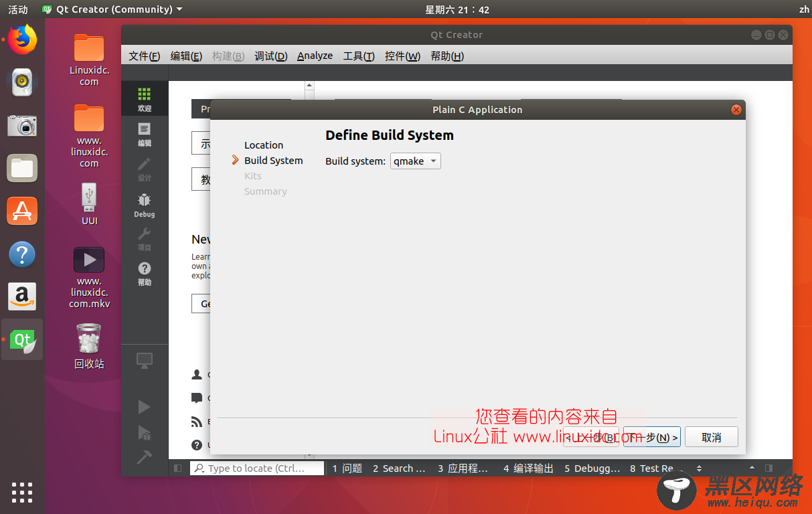Image resolution: width=812 pixels, height=514 pixels.
Task: Open the Help (帮助) mode
Action: pos(144,273)
